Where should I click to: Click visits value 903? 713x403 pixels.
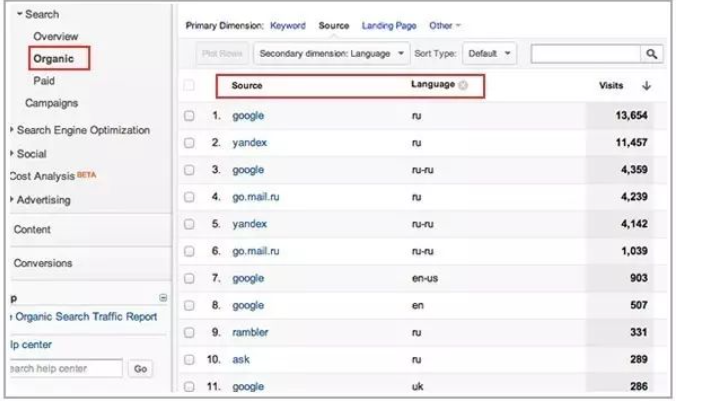[x=638, y=278]
